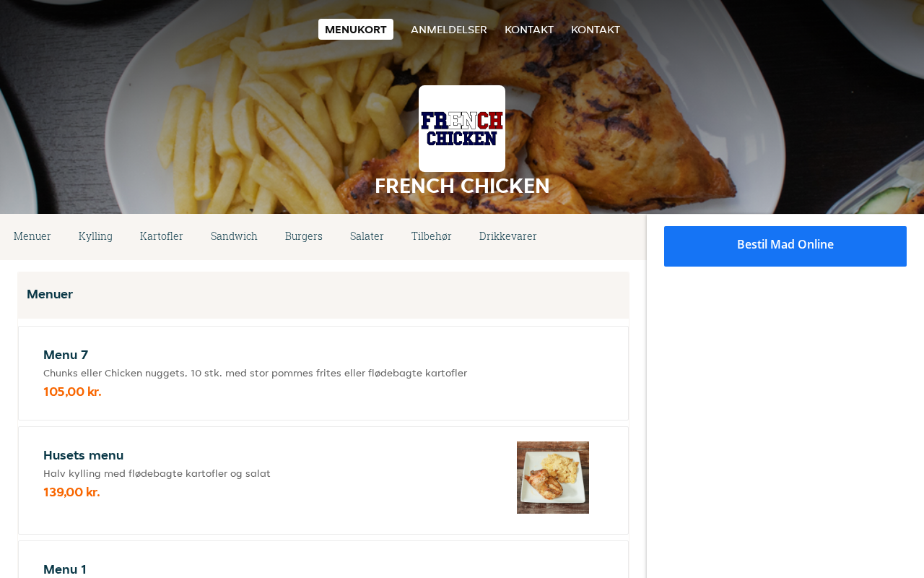Jump to the Kylling category
Image resolution: width=924 pixels, height=578 pixels.
click(x=95, y=236)
